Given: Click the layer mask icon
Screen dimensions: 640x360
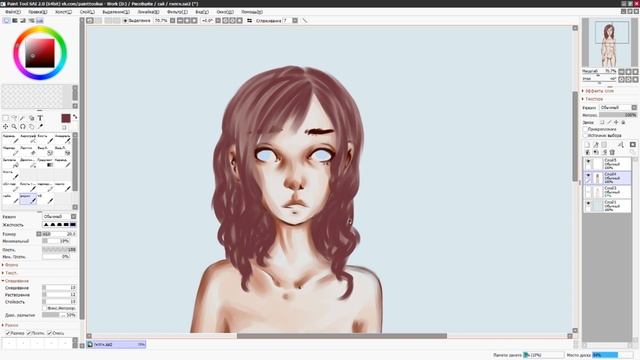Looking at the screenshot, I should (x=633, y=144).
